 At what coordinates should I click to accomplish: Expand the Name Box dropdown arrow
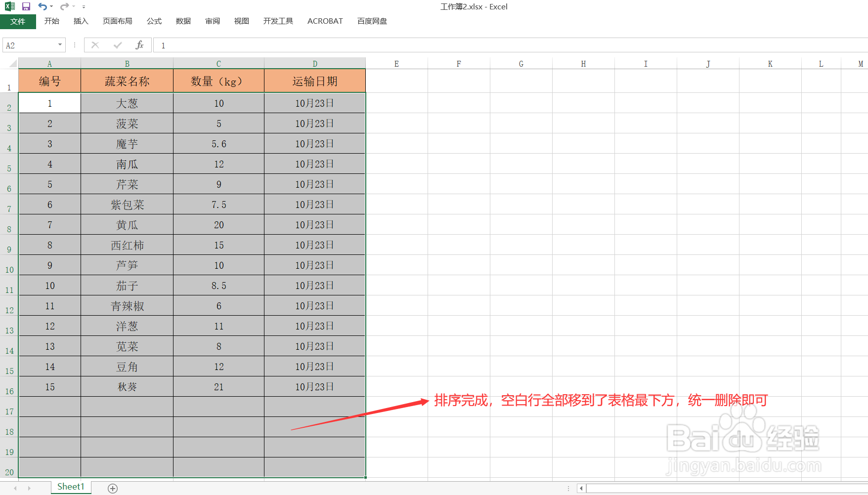[x=60, y=45]
